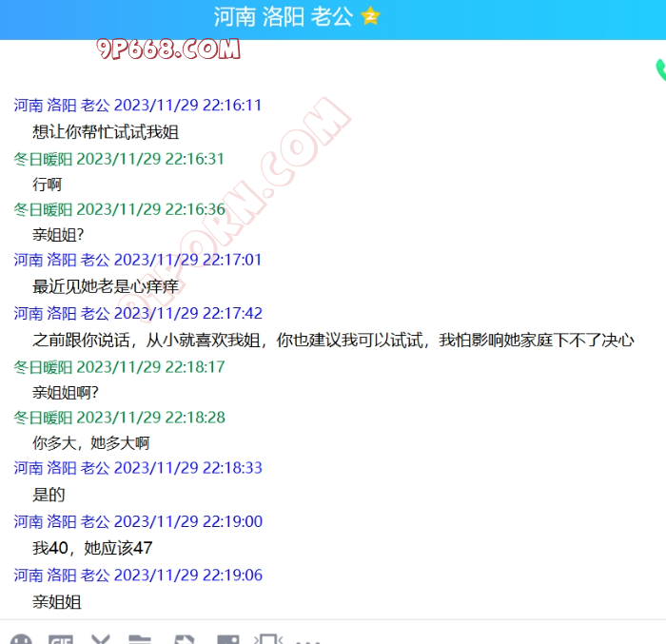Screen dimensions: 666x644
Task: Click the yellow star badge beside contact name
Action: (370, 16)
